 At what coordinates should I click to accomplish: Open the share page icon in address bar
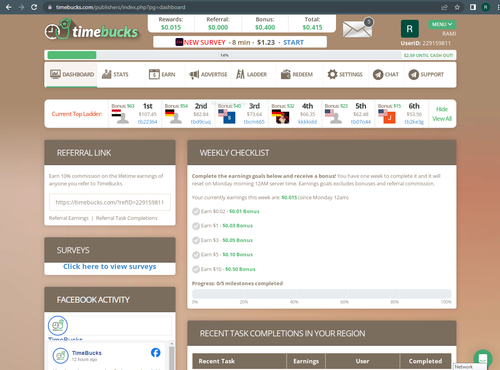coord(444,7)
